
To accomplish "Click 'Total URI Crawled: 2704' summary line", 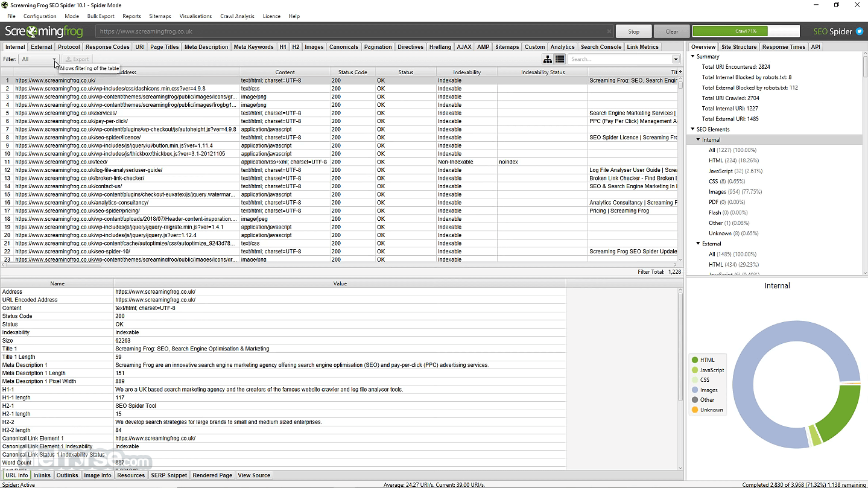I will click(x=730, y=98).
